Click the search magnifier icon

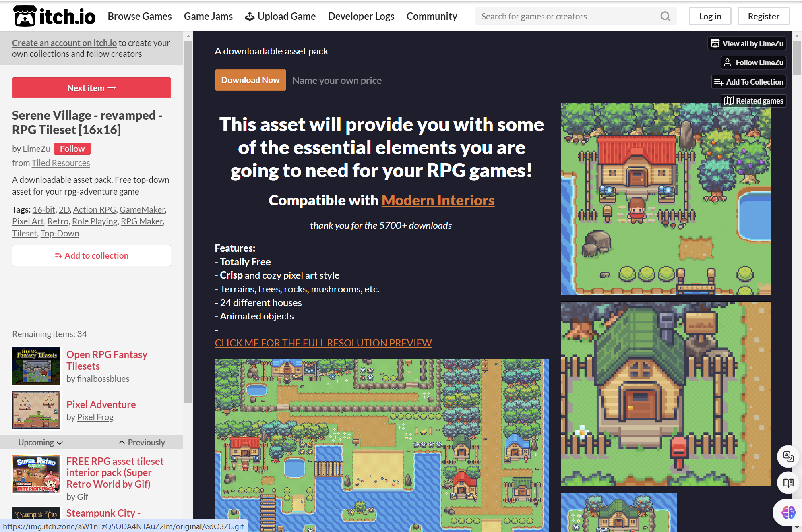pos(665,16)
